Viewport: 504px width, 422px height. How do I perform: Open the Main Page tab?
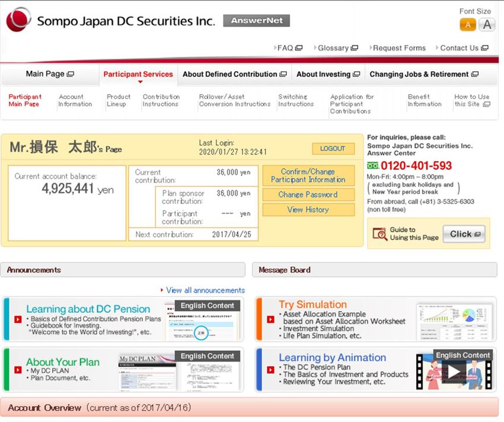pos(50,74)
